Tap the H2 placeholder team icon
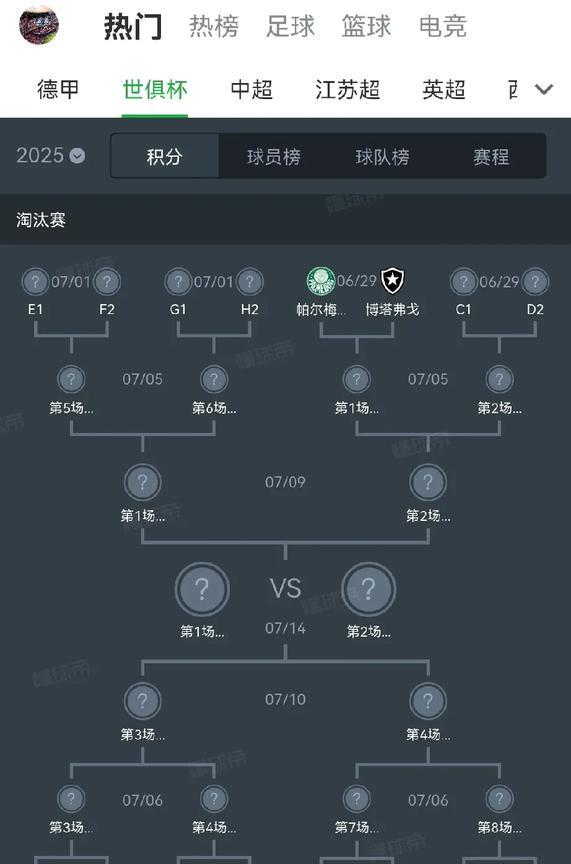 [x=250, y=282]
